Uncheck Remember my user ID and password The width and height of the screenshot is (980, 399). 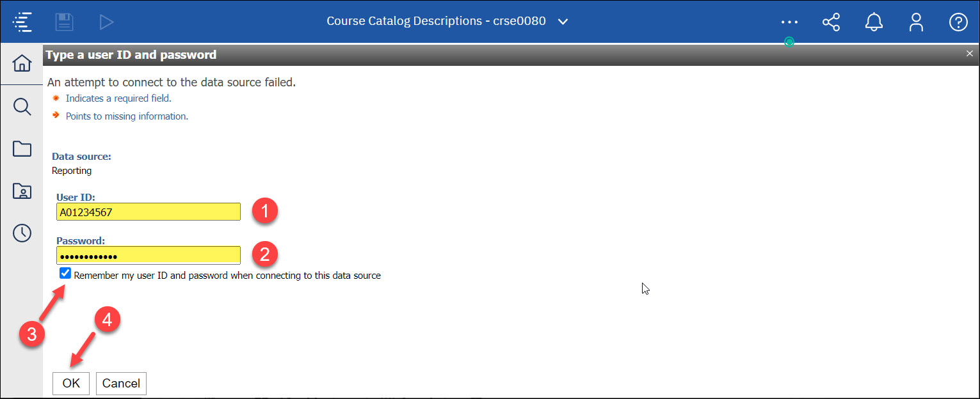point(65,274)
